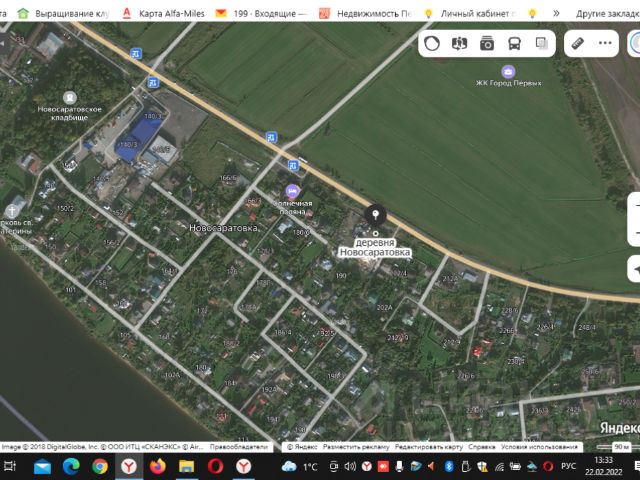The height and width of the screenshot is (480, 640).
Task: Open Firefox from the taskbar
Action: 157,466
